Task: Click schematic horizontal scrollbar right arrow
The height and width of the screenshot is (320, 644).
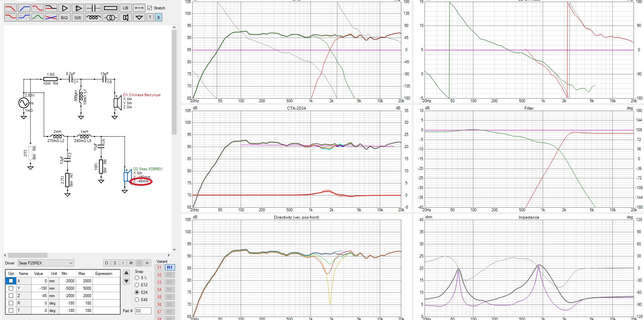Action: click(169, 255)
